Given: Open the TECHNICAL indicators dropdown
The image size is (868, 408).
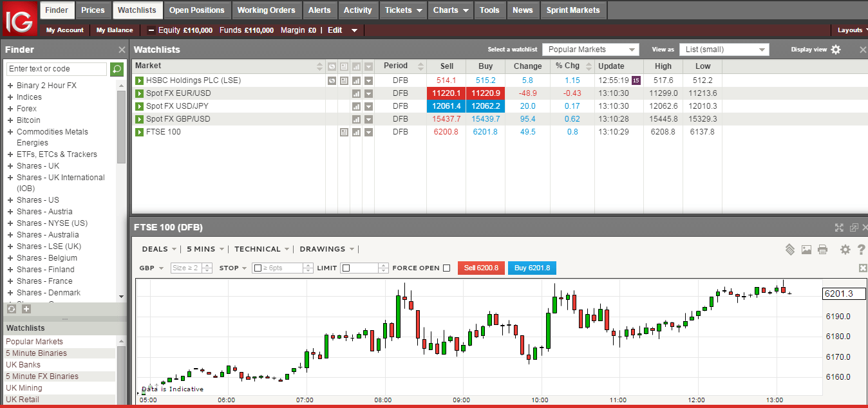Looking at the screenshot, I should 261,249.
